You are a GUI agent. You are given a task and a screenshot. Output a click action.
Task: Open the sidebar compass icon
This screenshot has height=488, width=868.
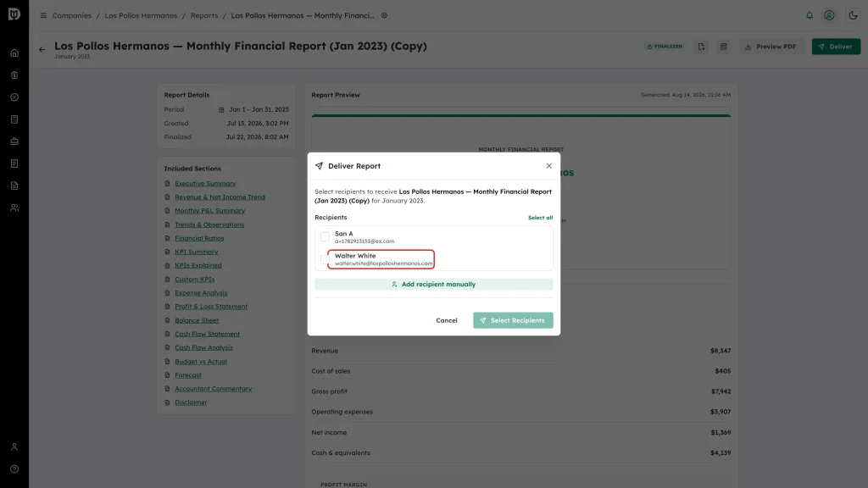(14, 97)
